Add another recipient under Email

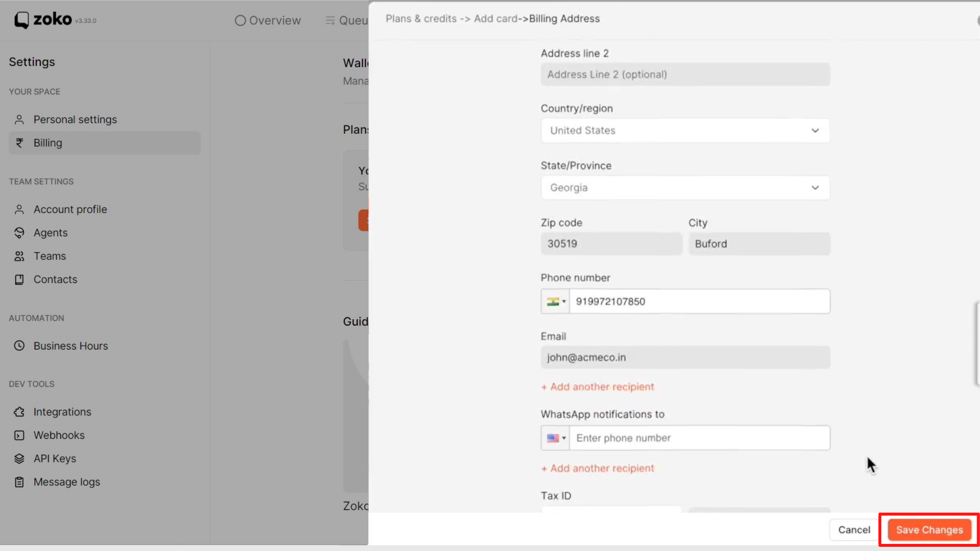click(x=597, y=387)
